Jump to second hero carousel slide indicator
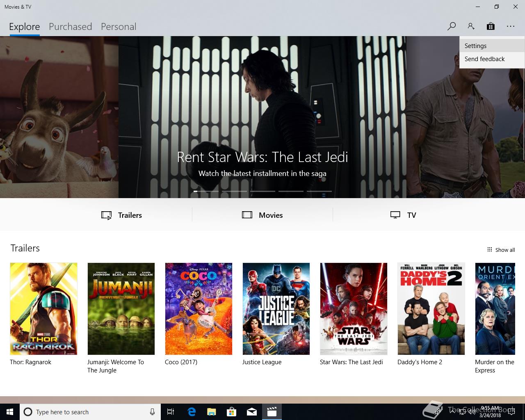 234,191
